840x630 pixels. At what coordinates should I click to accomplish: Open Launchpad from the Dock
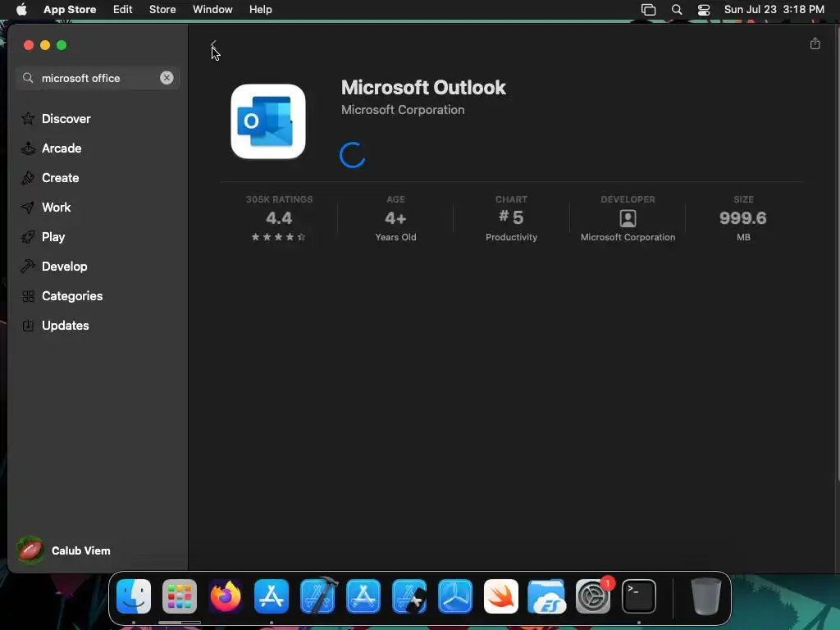click(180, 596)
